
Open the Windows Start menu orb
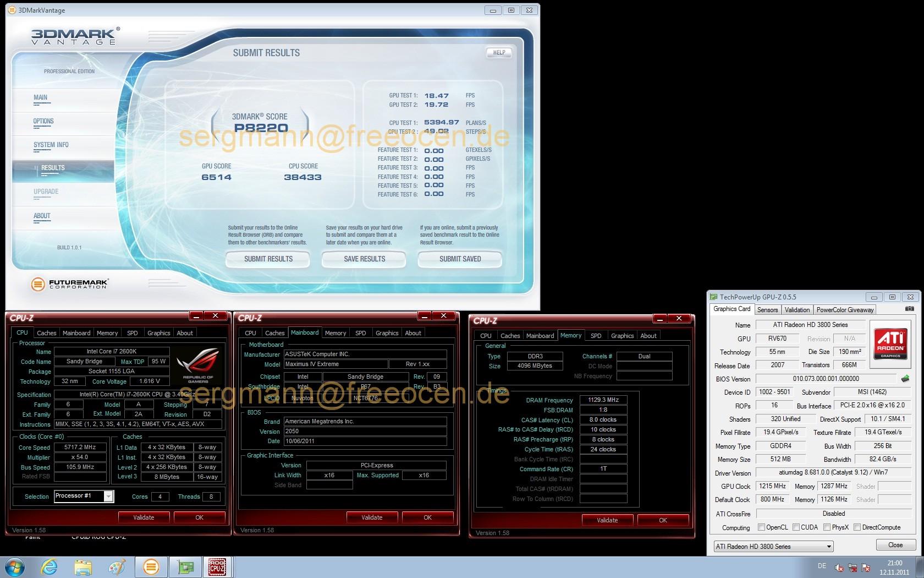(15, 567)
